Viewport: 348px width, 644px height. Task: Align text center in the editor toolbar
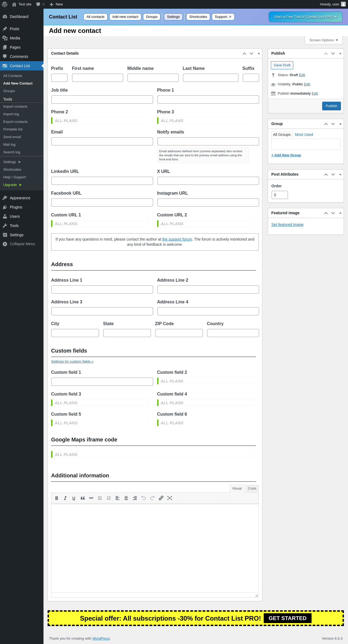tap(126, 498)
